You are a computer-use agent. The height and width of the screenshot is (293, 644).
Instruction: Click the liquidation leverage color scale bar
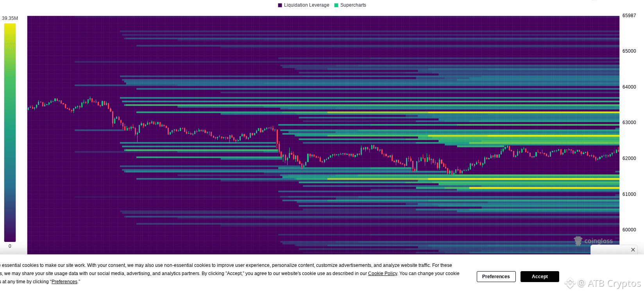pos(10,133)
